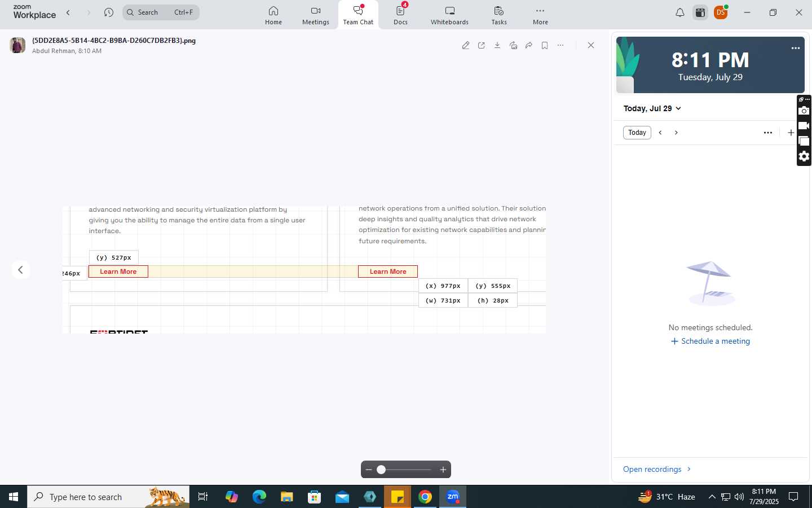Click Abdul Rehman's avatar next to the filename
Screen dimensions: 812x508
click(18, 45)
